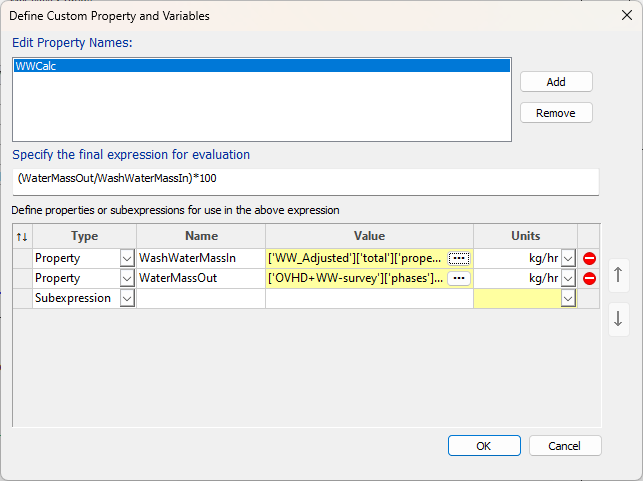Click the Remove property button
Image resolution: width=643 pixels, height=481 pixels.
(556, 113)
